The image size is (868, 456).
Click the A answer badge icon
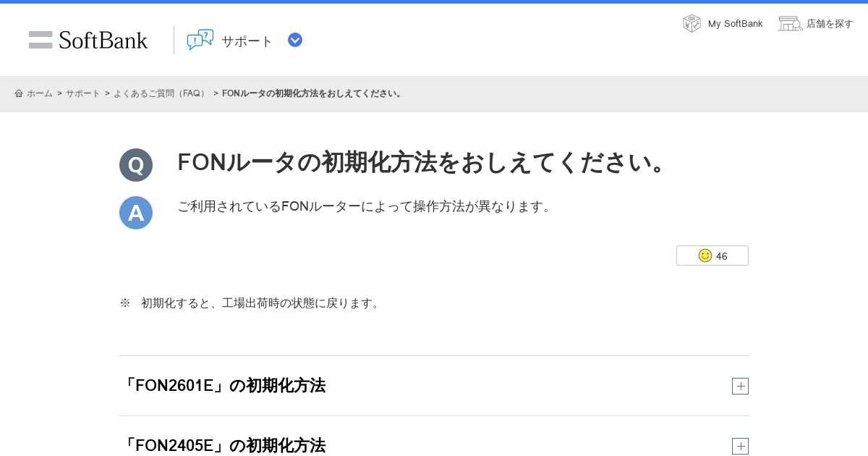pyautogui.click(x=136, y=213)
